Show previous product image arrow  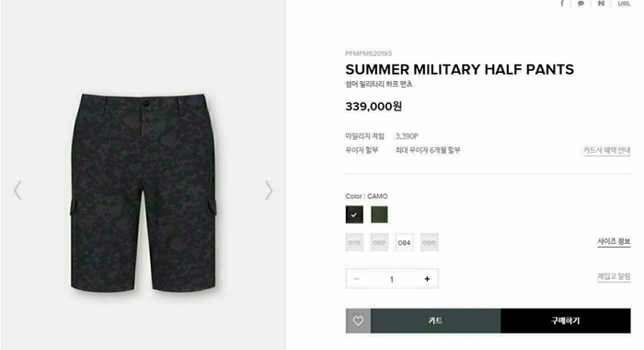[x=17, y=191]
